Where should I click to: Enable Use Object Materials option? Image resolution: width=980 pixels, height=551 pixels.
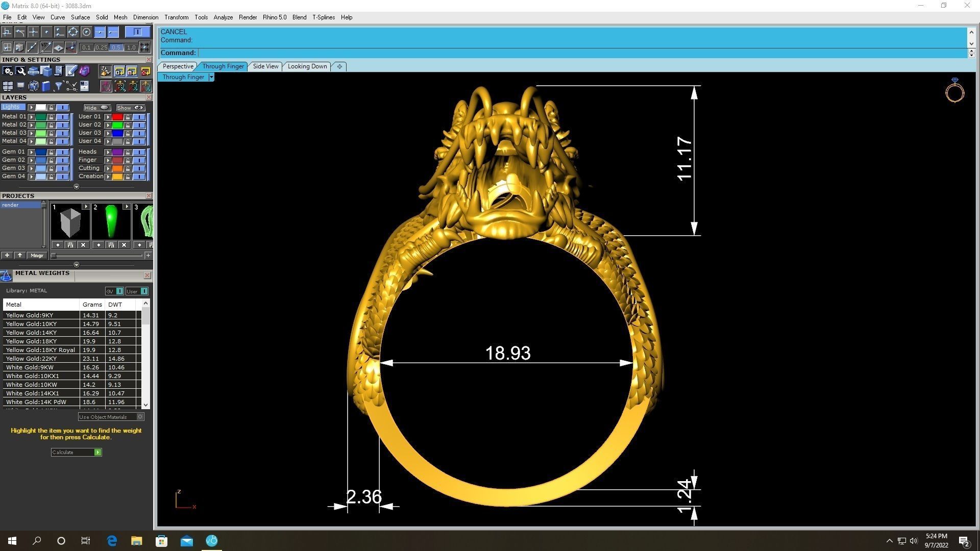140,417
